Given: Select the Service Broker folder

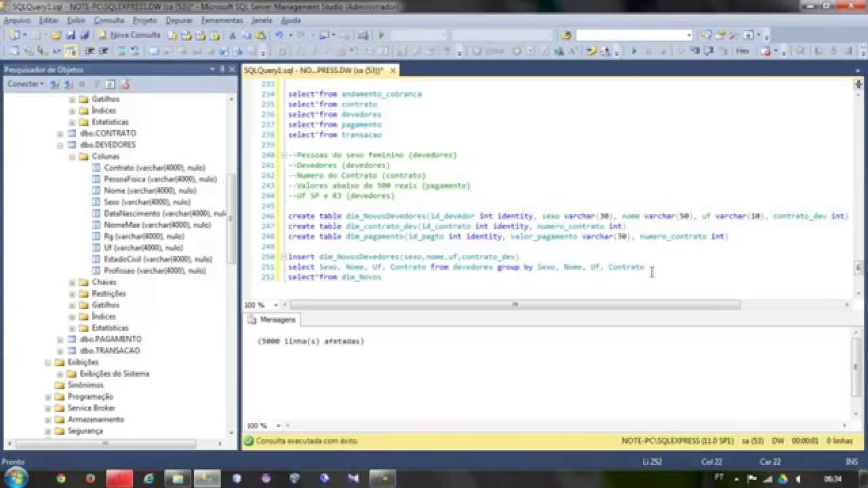Looking at the screenshot, I should coord(92,408).
